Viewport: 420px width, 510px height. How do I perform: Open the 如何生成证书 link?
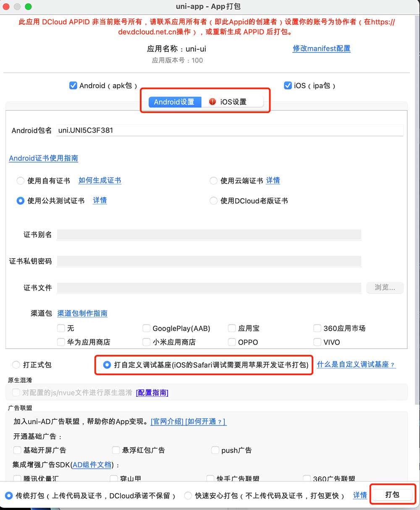point(100,180)
